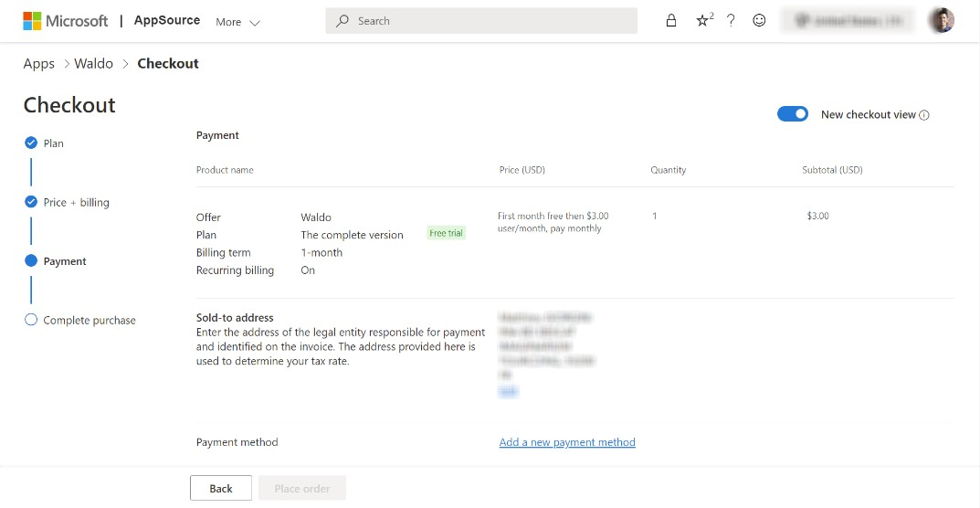Viewport: 980px width, 508px height.
Task: Go to the Apps breadcrumb
Action: (38, 64)
